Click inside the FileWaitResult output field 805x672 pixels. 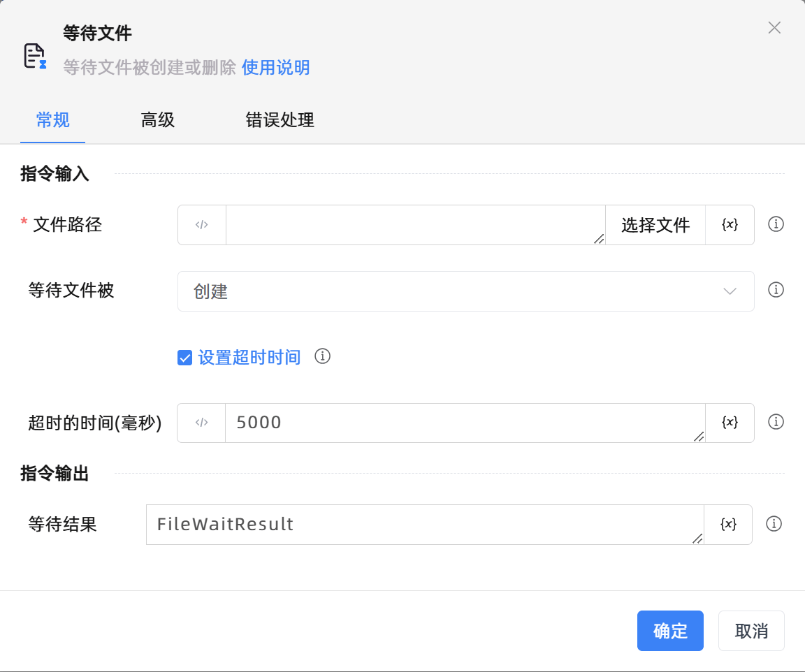(x=419, y=525)
